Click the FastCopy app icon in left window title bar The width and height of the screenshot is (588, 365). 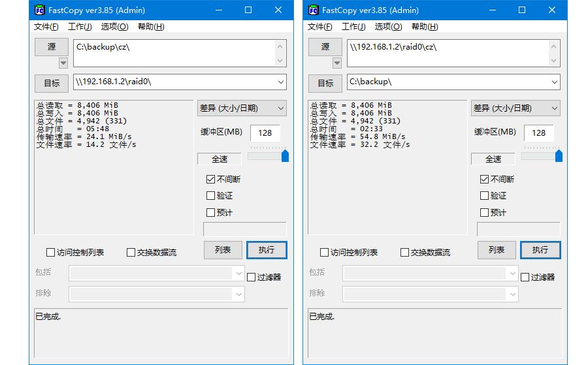(x=39, y=10)
